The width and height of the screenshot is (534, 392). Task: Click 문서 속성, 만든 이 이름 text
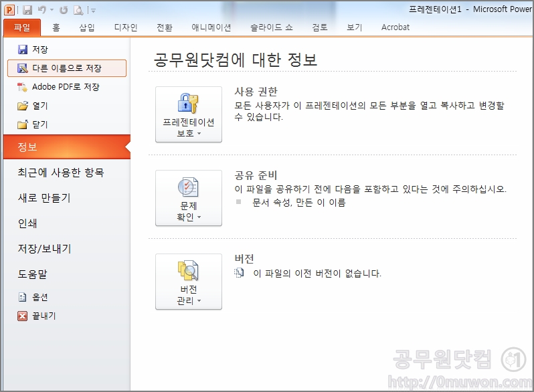click(298, 203)
